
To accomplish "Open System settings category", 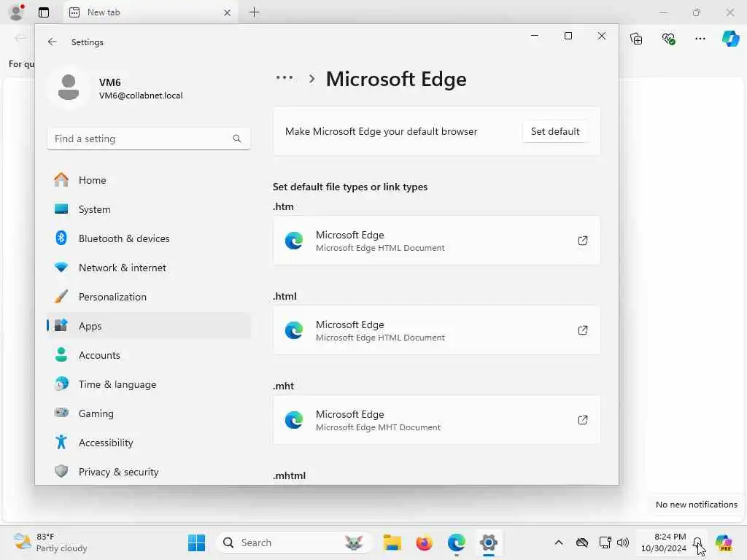I will tap(149, 209).
